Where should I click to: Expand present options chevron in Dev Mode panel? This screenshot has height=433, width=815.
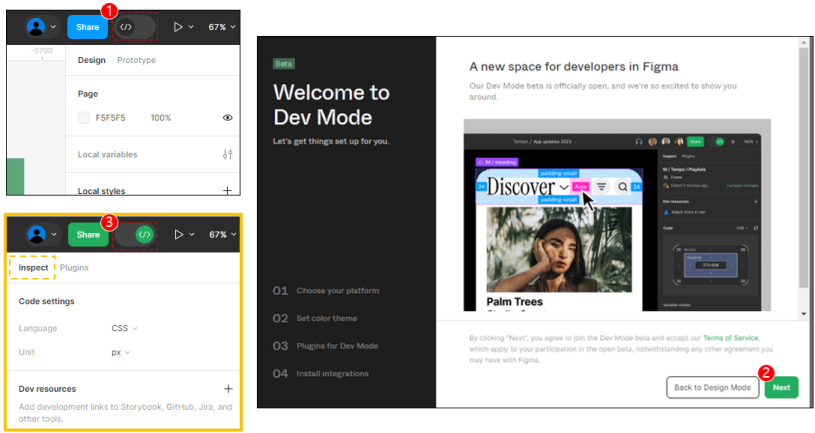point(191,234)
